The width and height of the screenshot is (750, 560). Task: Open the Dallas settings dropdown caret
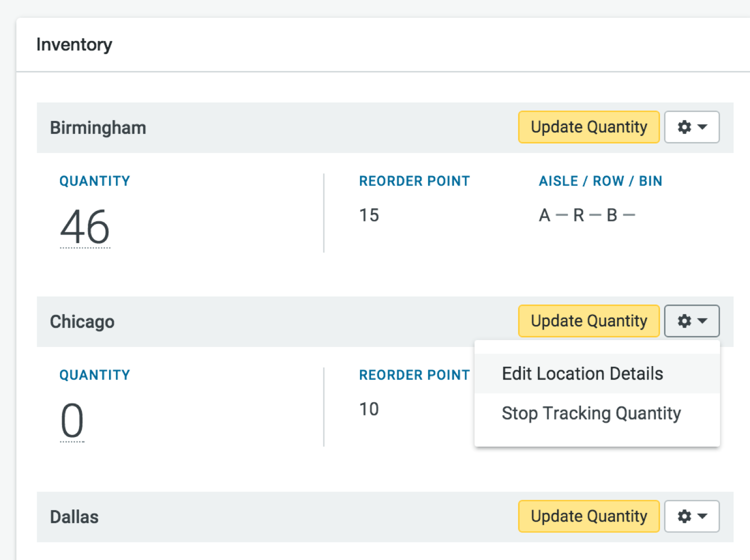point(702,516)
